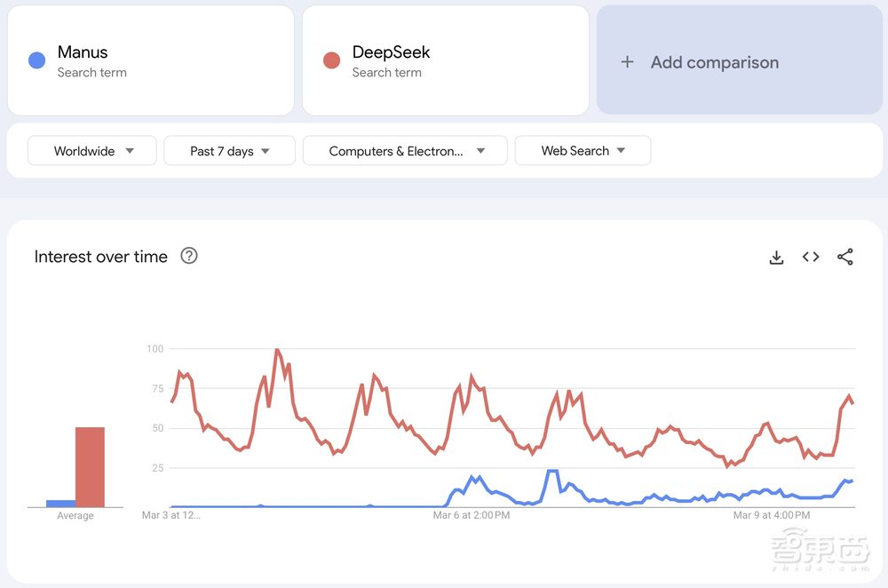This screenshot has width=888, height=588.
Task: Download the Interest over time data as CSV
Action: click(777, 257)
